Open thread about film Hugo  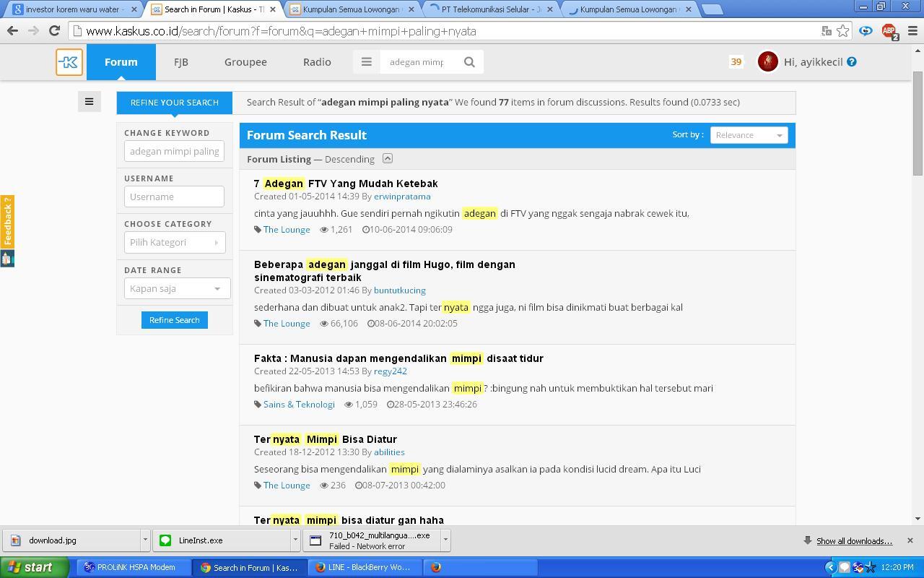pyautogui.click(x=385, y=271)
